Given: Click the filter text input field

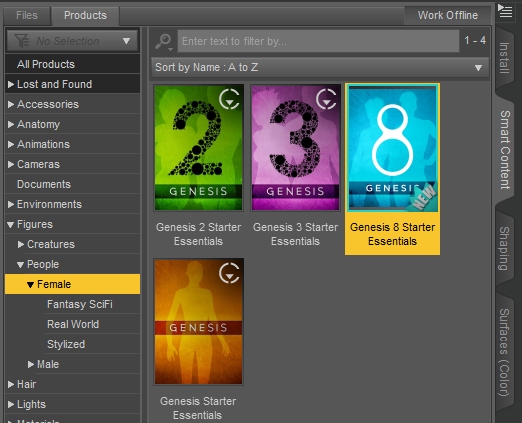Looking at the screenshot, I should point(318,41).
